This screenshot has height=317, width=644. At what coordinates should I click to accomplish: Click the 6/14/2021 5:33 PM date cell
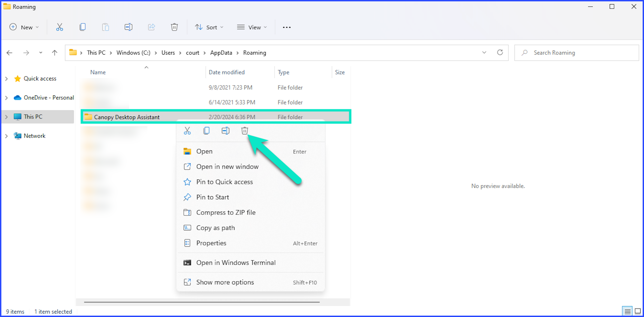[x=232, y=102]
